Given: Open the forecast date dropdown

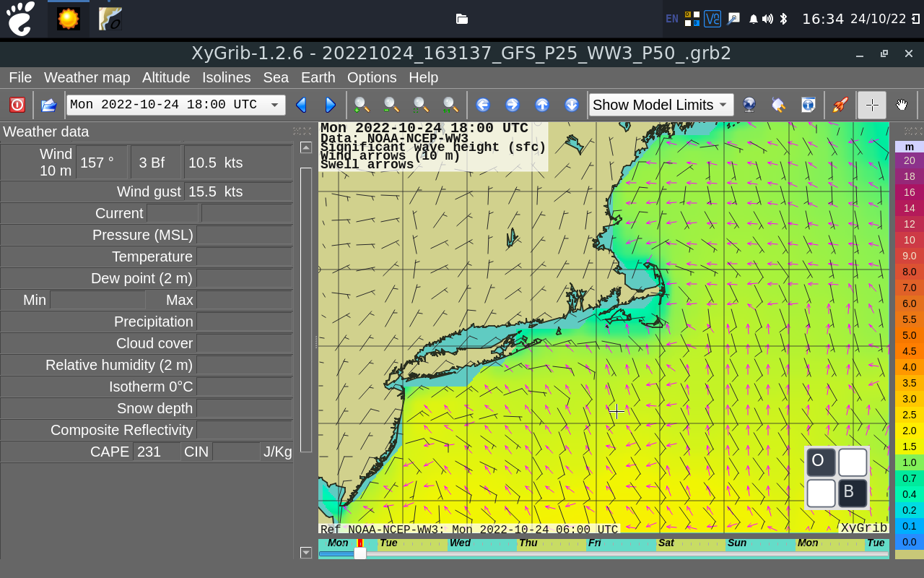Looking at the screenshot, I should (x=175, y=105).
